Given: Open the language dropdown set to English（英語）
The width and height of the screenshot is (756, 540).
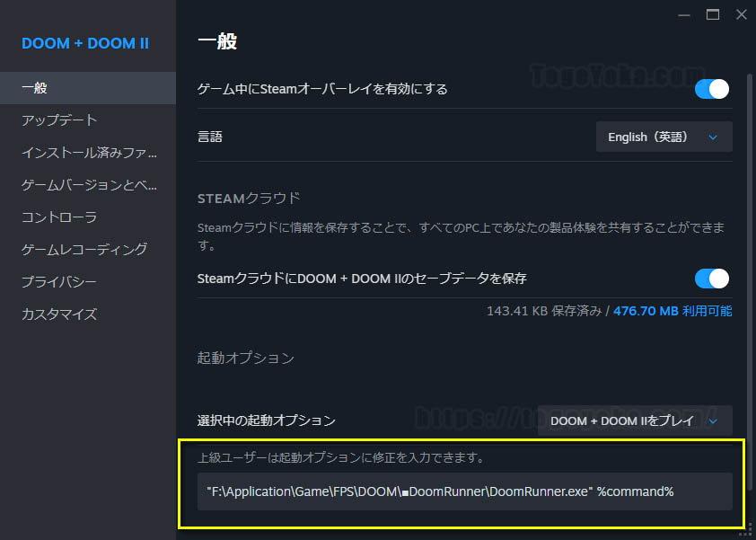Looking at the screenshot, I should (664, 137).
